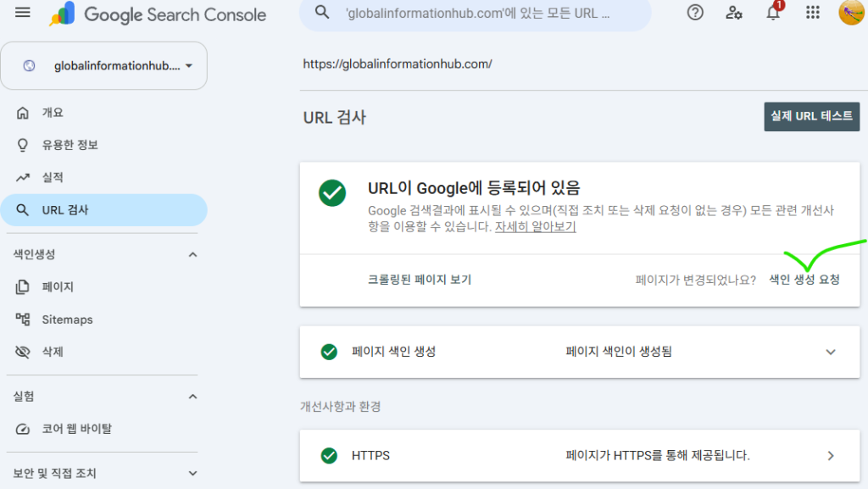The height and width of the screenshot is (489, 868).
Task: Open the help question mark icon
Action: [695, 12]
